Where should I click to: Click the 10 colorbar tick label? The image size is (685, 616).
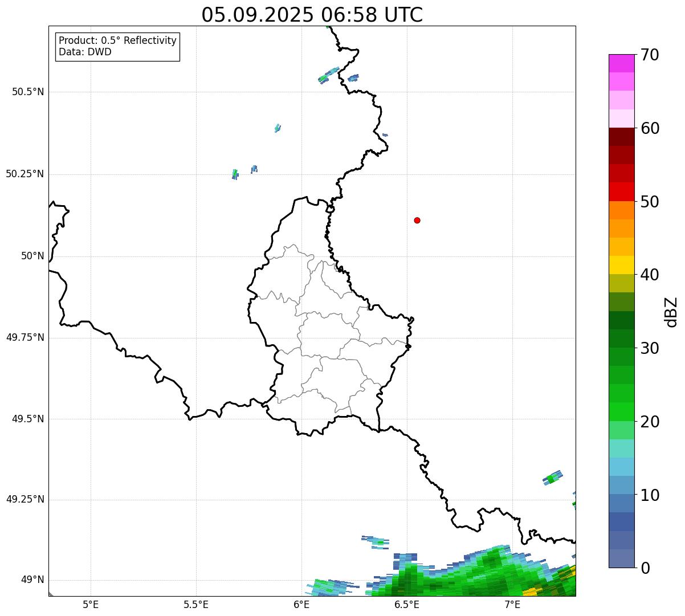click(x=650, y=495)
